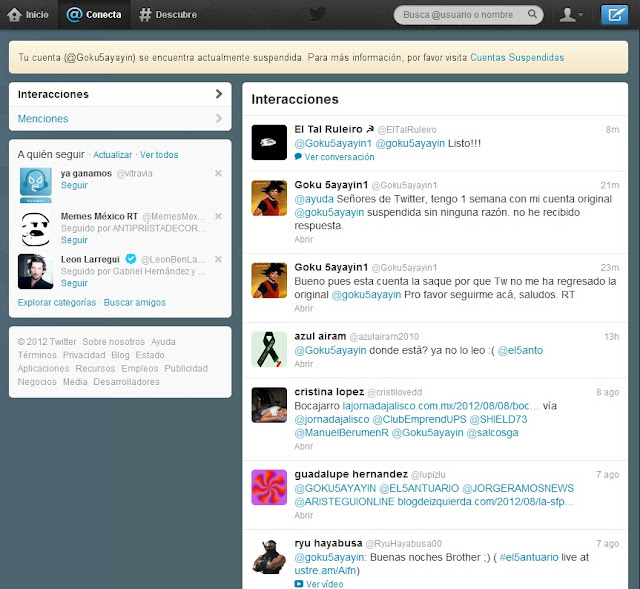Open Privacidad footer link
The image size is (640, 589).
pos(84,355)
